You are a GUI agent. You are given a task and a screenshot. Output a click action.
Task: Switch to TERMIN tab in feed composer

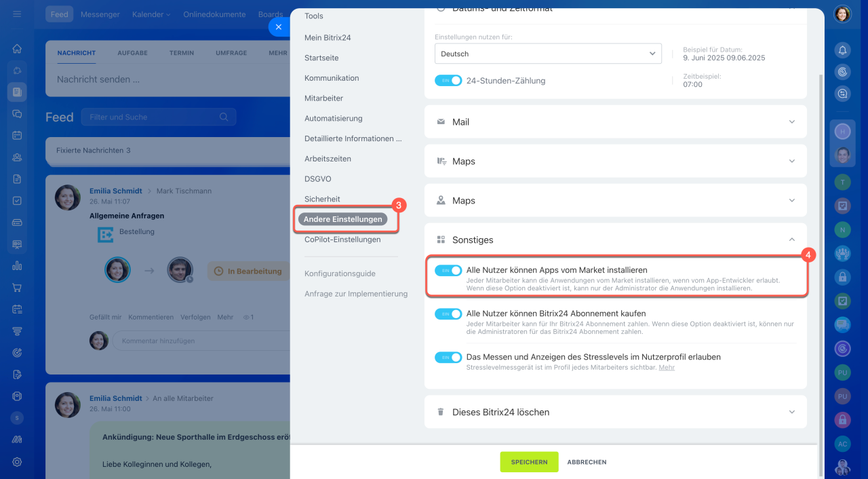(x=182, y=53)
